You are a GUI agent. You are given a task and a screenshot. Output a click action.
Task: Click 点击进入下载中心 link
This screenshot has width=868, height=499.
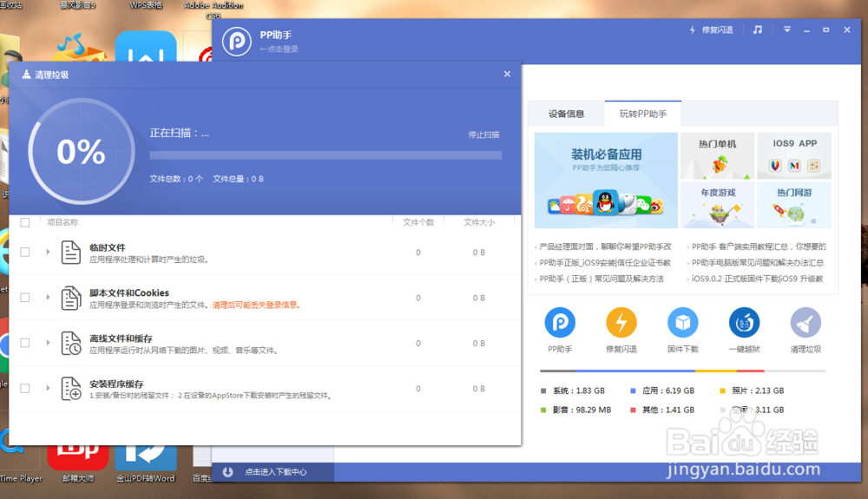[276, 472]
